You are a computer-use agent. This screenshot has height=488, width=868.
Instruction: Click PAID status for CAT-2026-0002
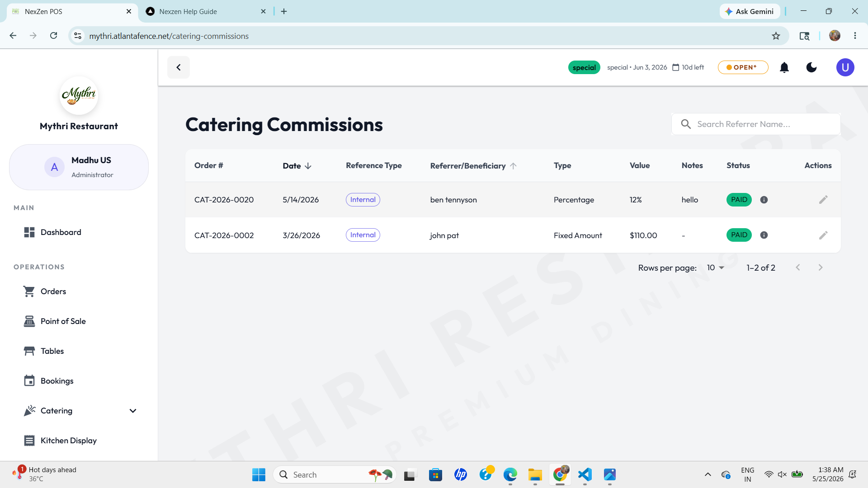[739, 235]
